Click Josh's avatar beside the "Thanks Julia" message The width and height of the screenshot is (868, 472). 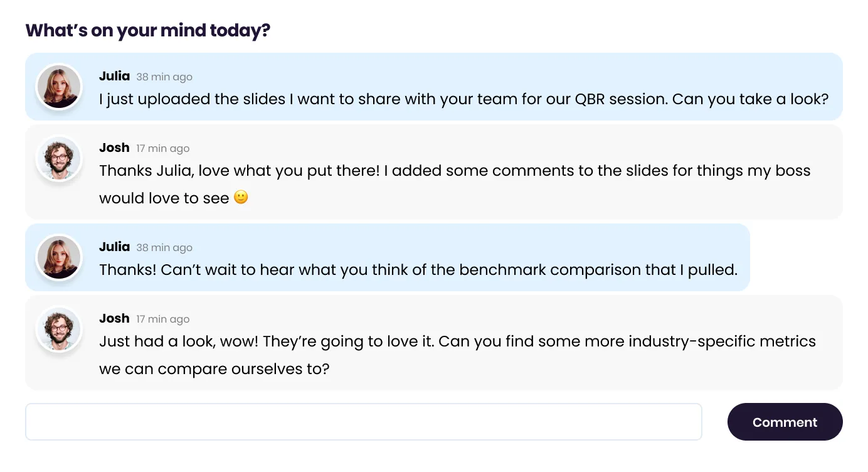(x=59, y=159)
